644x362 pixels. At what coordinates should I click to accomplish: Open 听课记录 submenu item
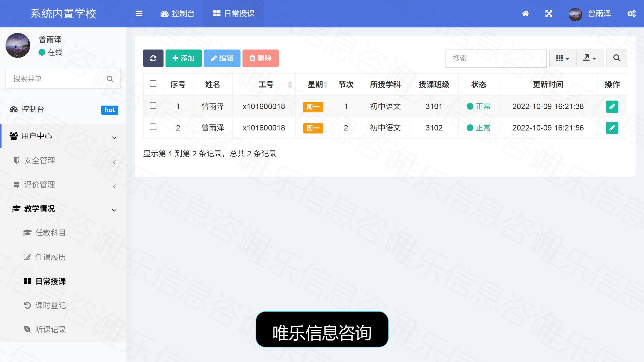[x=63, y=330]
